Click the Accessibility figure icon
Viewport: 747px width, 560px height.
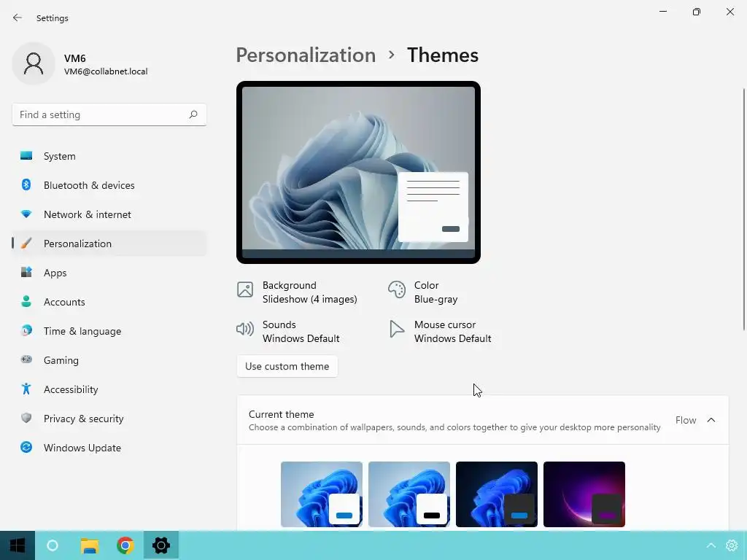click(x=26, y=389)
